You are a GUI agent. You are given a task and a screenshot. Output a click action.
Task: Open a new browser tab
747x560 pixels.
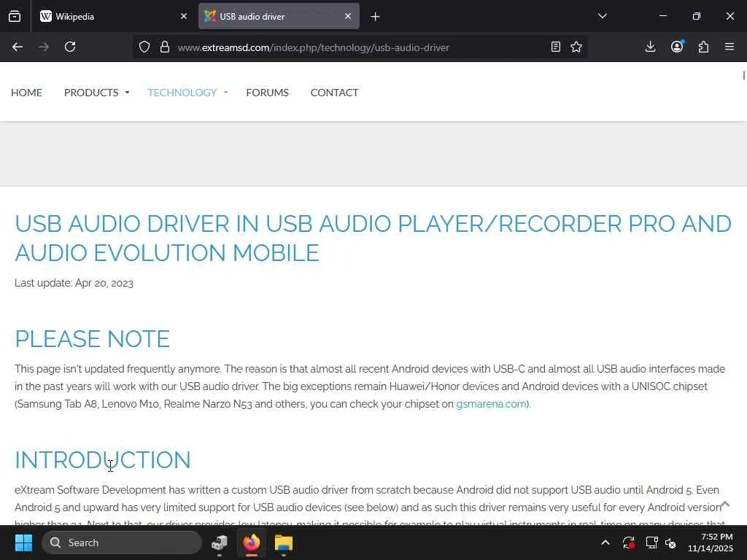[x=376, y=17]
